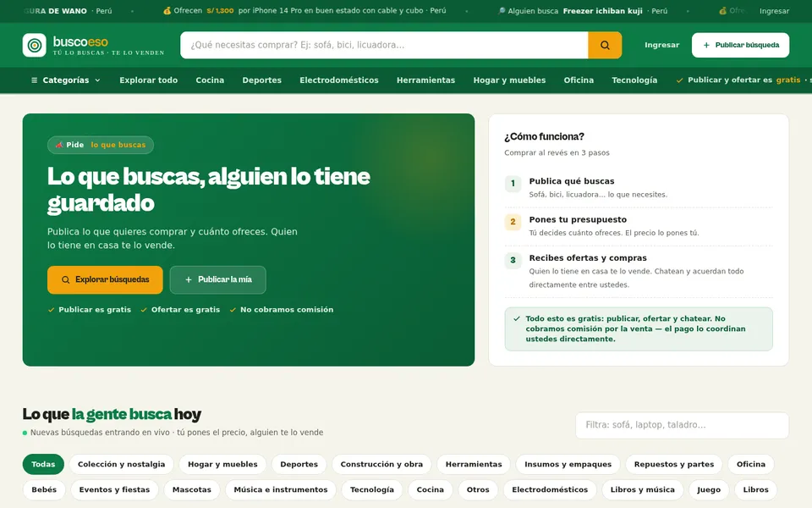This screenshot has height=508, width=812.
Task: Click the Publicar búsqueda button
Action: pos(741,45)
